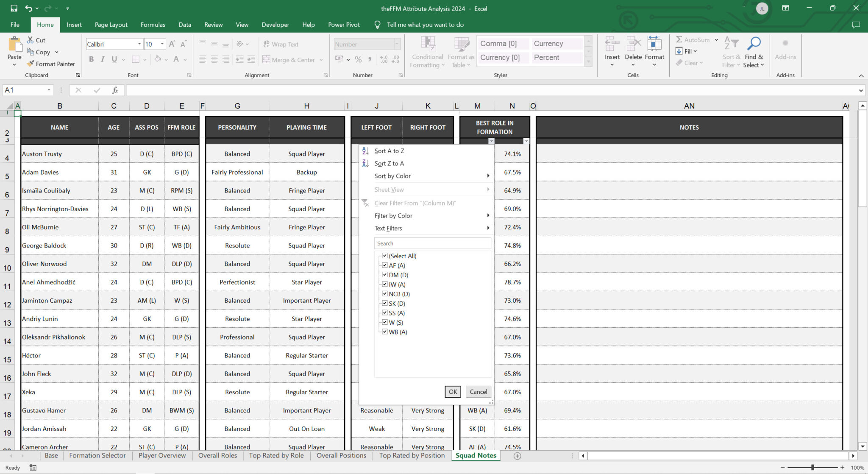Click the OK button to apply filter

[x=453, y=392]
